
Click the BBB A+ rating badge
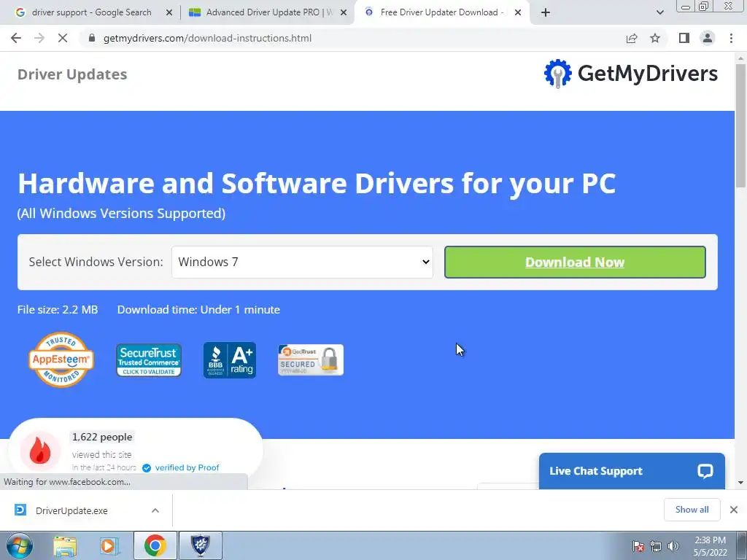[230, 360]
